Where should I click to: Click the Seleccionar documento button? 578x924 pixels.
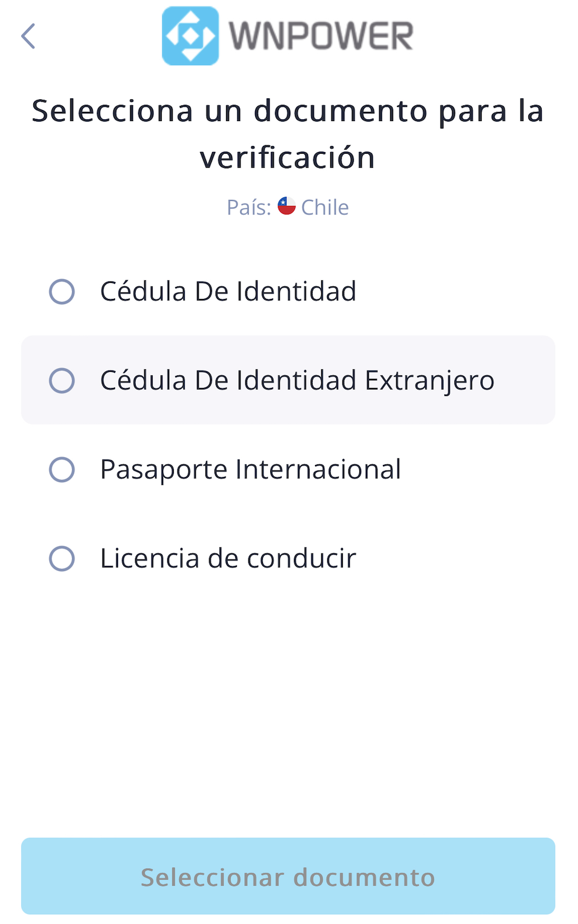pos(288,876)
